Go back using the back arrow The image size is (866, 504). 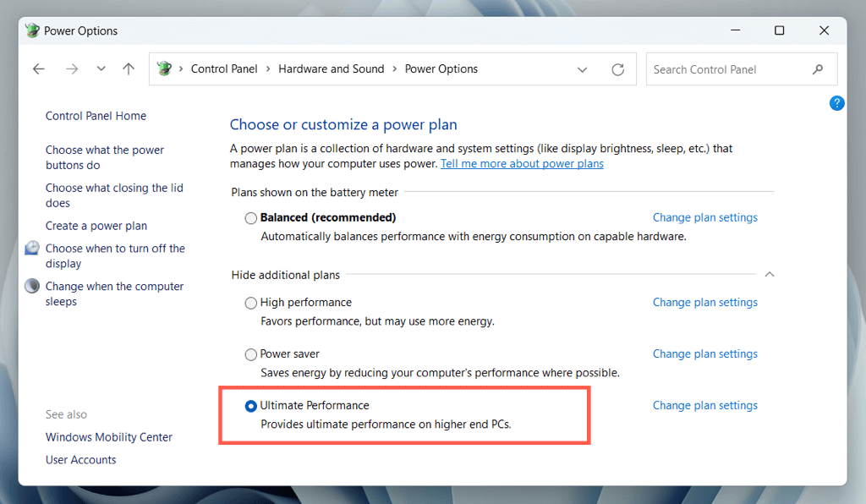pos(38,69)
